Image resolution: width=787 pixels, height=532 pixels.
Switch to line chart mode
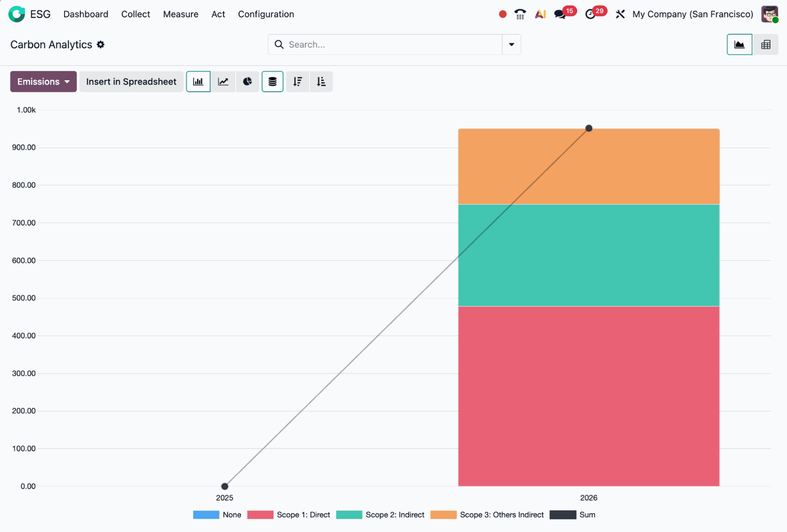(223, 81)
